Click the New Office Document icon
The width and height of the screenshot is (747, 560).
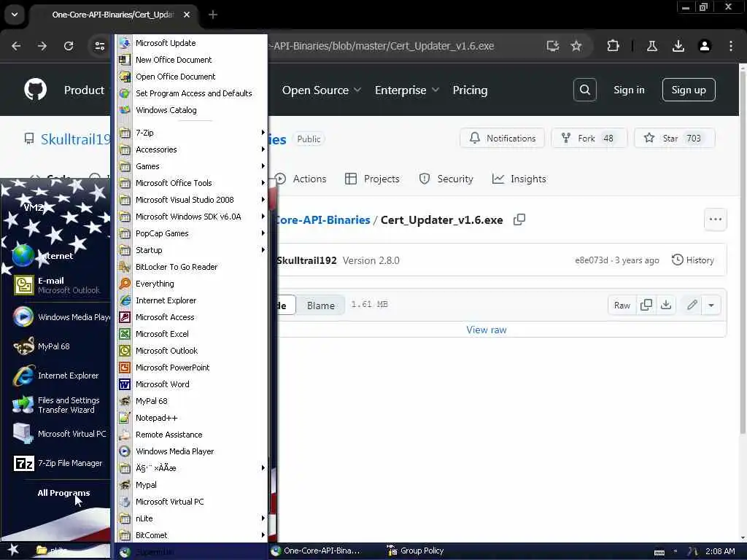125,60
